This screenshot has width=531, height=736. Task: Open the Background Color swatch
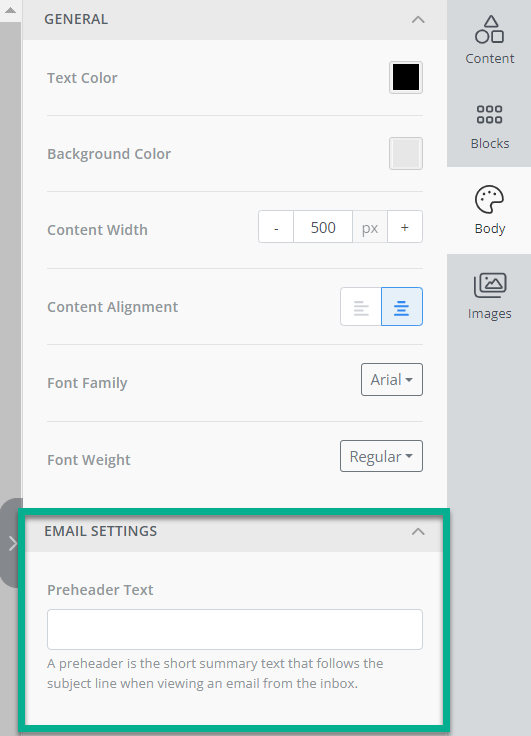tap(406, 153)
